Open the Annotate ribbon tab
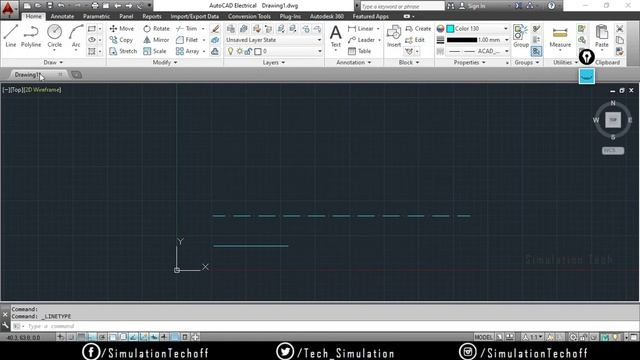This screenshot has height=360, width=640. 62,16
